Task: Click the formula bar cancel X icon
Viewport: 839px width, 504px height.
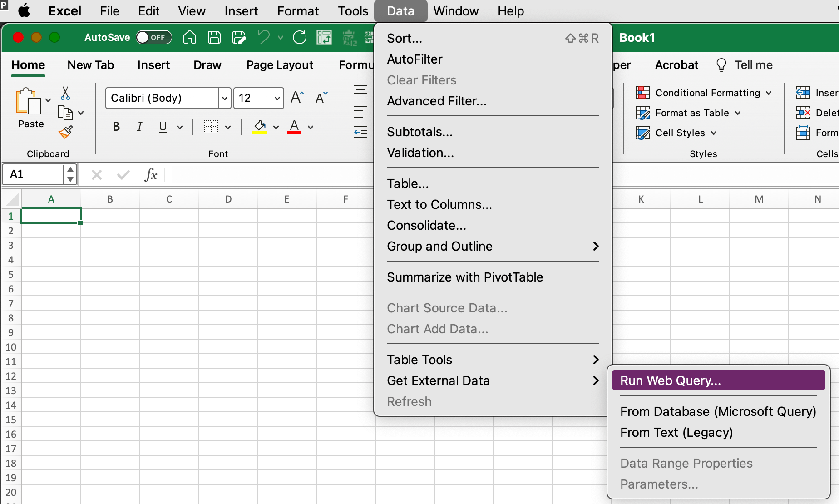Action: click(97, 175)
